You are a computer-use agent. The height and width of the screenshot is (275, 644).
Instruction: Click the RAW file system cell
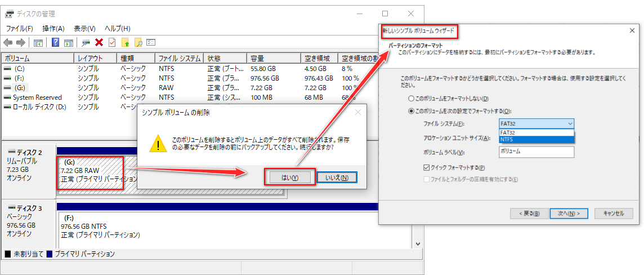166,88
